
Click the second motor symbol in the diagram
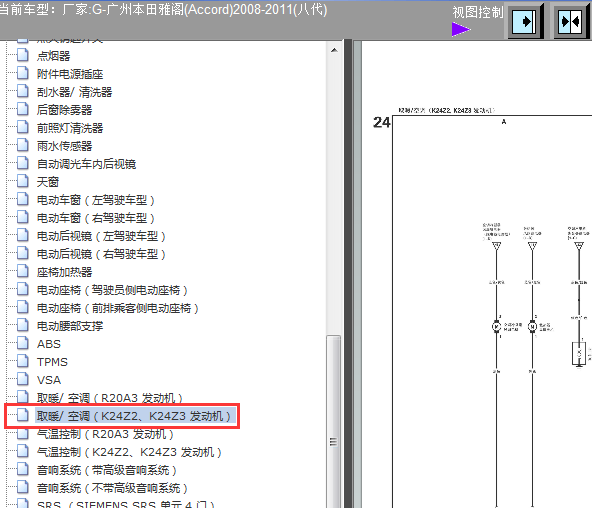(x=532, y=326)
